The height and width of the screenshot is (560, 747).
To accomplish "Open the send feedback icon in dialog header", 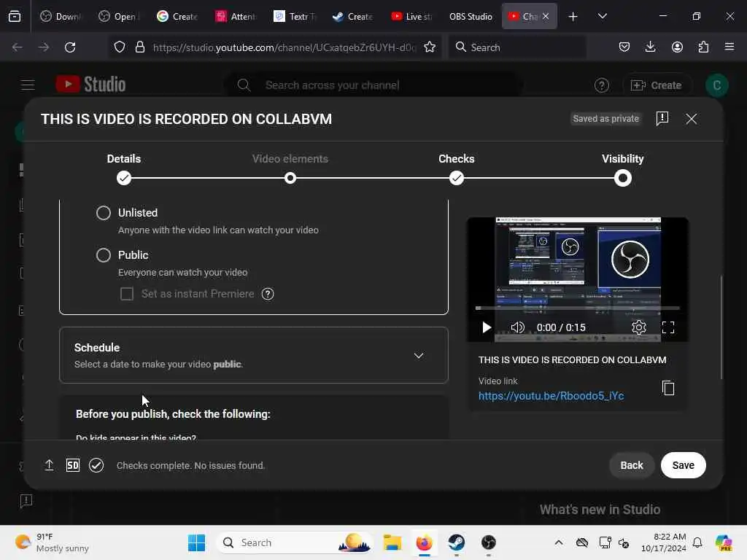I will click(x=662, y=119).
